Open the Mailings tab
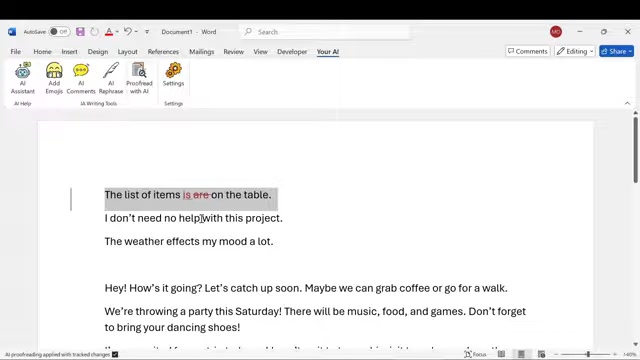Viewport: 640px width, 360px height. (x=202, y=52)
